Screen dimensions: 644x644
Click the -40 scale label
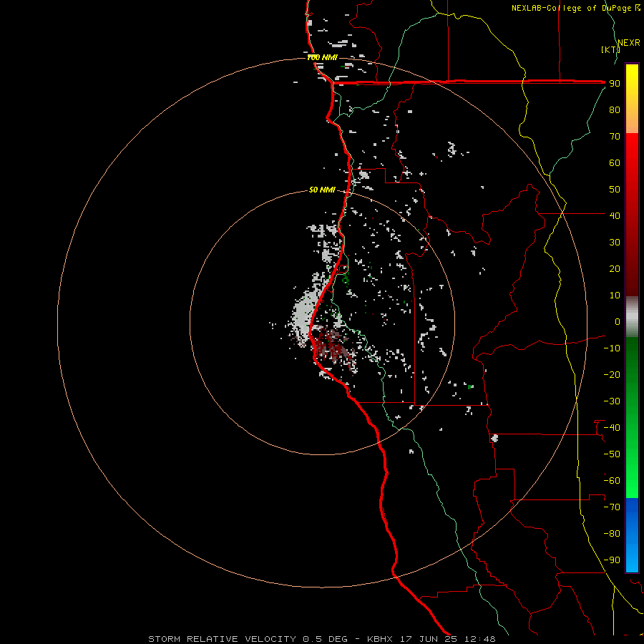coord(612,428)
